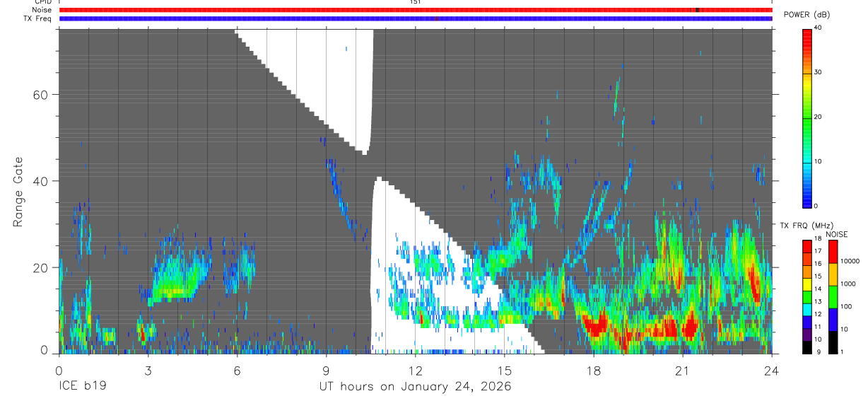Click the yellow segment of TX FRQ colorbar
Image resolution: width=868 pixels, height=401 pixels.
[x=807, y=284]
